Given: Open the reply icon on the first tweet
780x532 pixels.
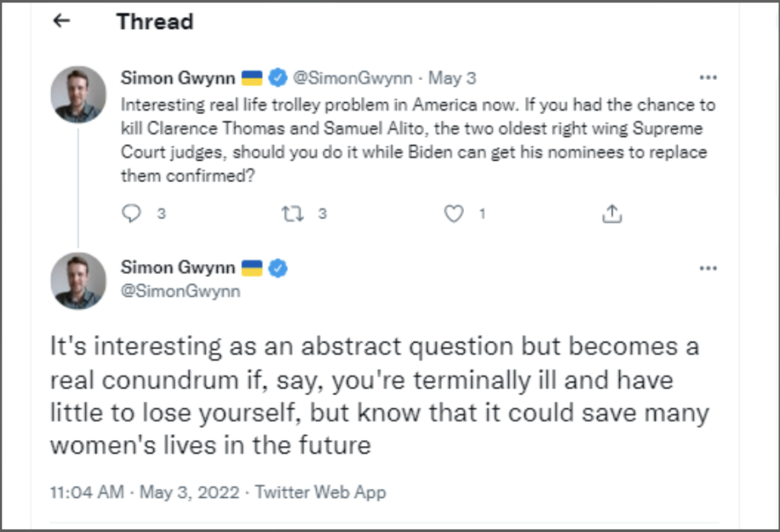Looking at the screenshot, I should [x=132, y=215].
